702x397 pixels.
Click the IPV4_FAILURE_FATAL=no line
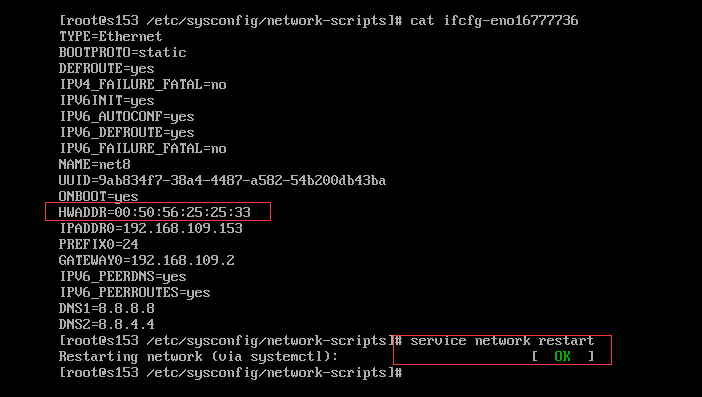click(x=143, y=85)
